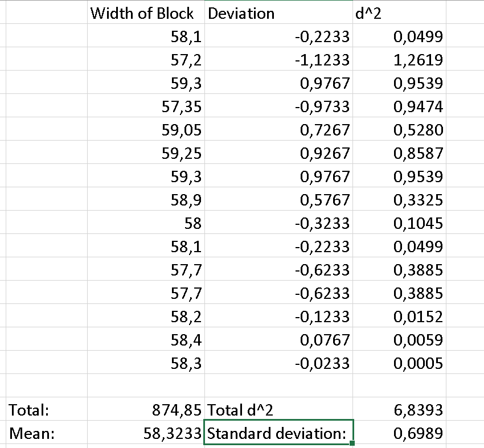Screen dimensions: 484x448
Task: Select the d^2 cell showing 1,2619
Action: tap(399, 59)
